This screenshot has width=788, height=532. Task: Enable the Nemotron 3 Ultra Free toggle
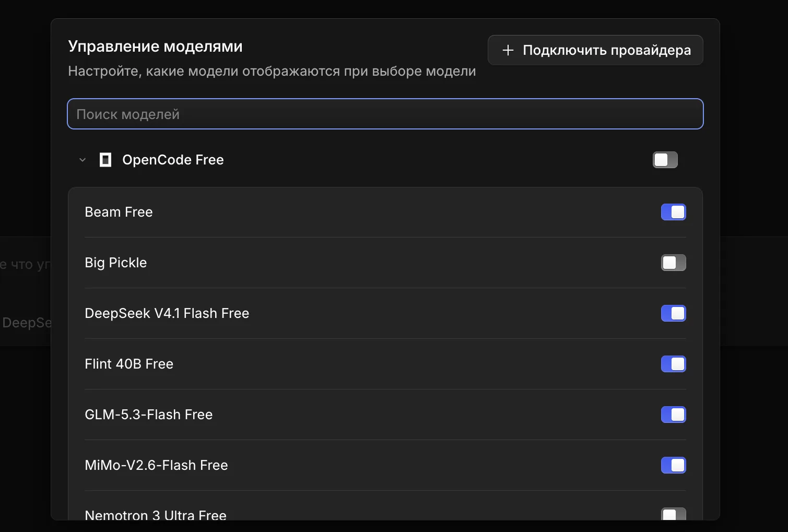(674, 514)
